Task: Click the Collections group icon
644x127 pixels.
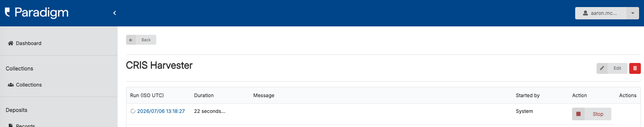Action: (11, 85)
